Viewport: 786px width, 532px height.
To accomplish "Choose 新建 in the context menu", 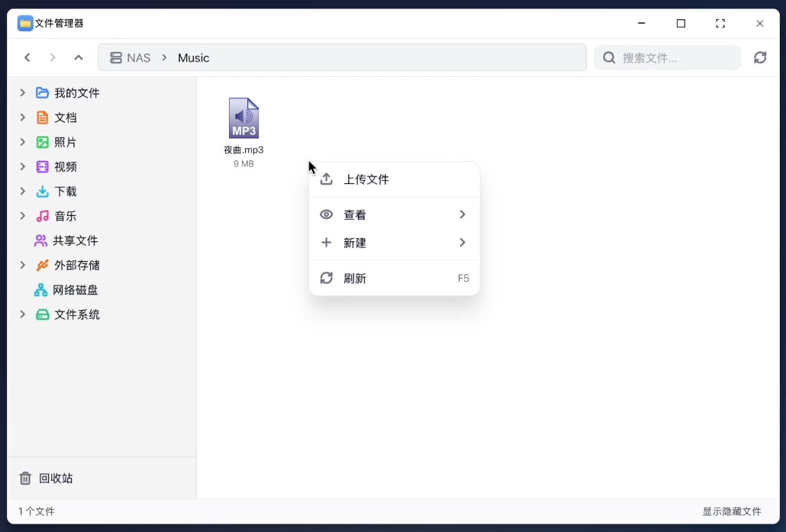I will coord(395,243).
